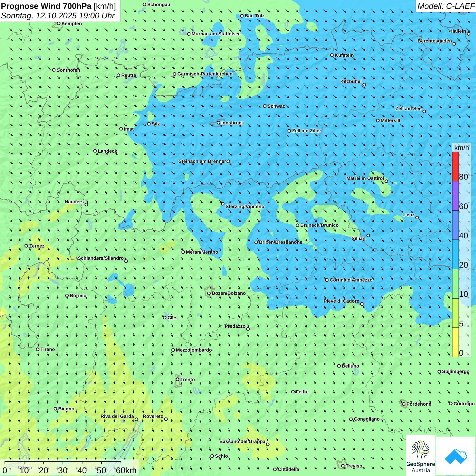
Task: Click the 'Sillian' label
Action: point(358,238)
